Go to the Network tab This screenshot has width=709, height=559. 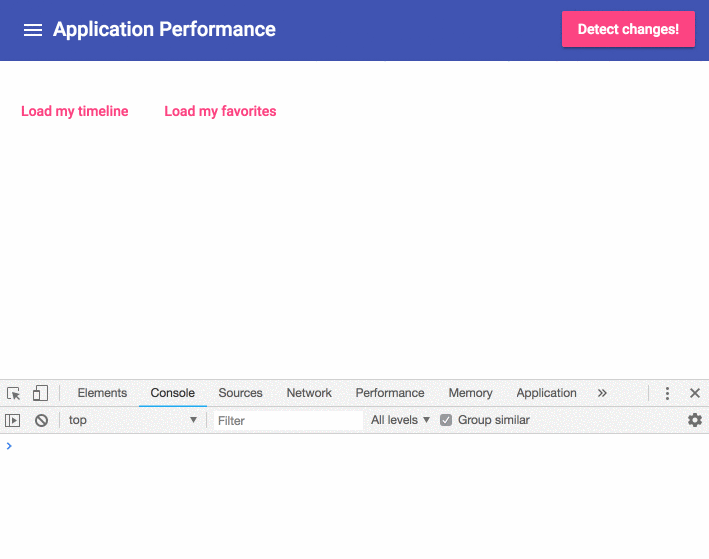309,393
